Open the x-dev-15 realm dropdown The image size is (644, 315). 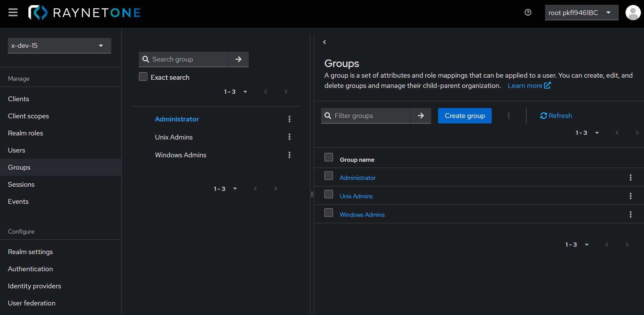point(59,45)
